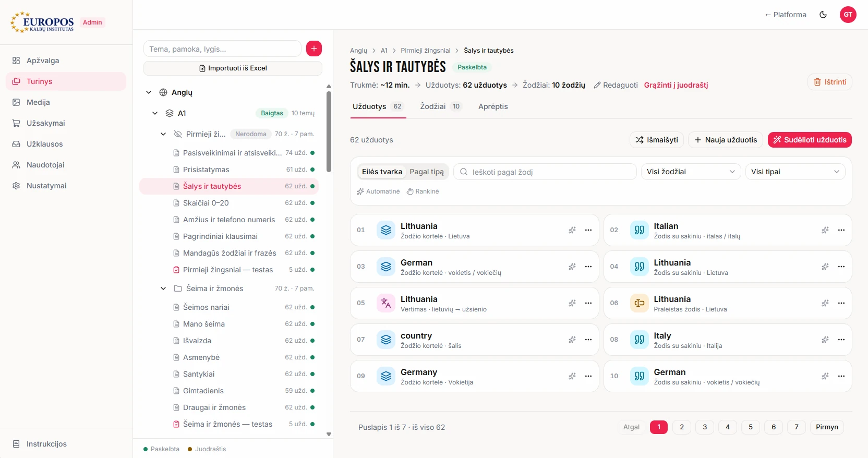Switch to Eilės tvarka ordering
This screenshot has width=868, height=458.
(x=382, y=172)
